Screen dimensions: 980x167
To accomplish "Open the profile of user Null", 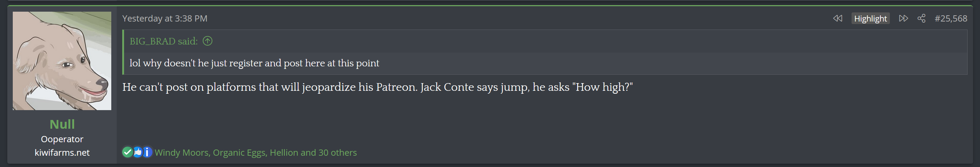I will click(x=62, y=124).
